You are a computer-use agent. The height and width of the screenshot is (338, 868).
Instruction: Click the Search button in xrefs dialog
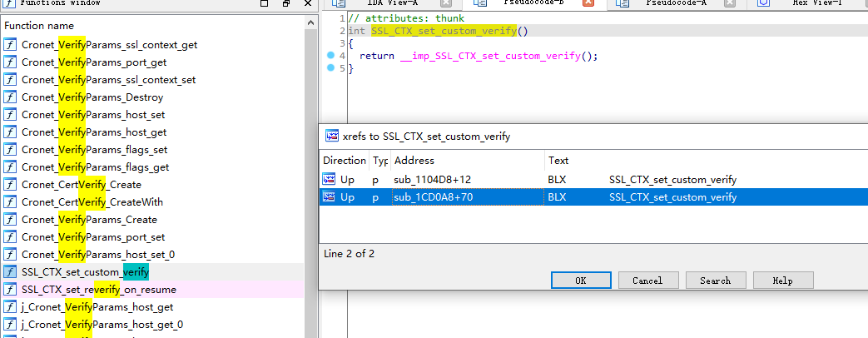[x=715, y=281]
